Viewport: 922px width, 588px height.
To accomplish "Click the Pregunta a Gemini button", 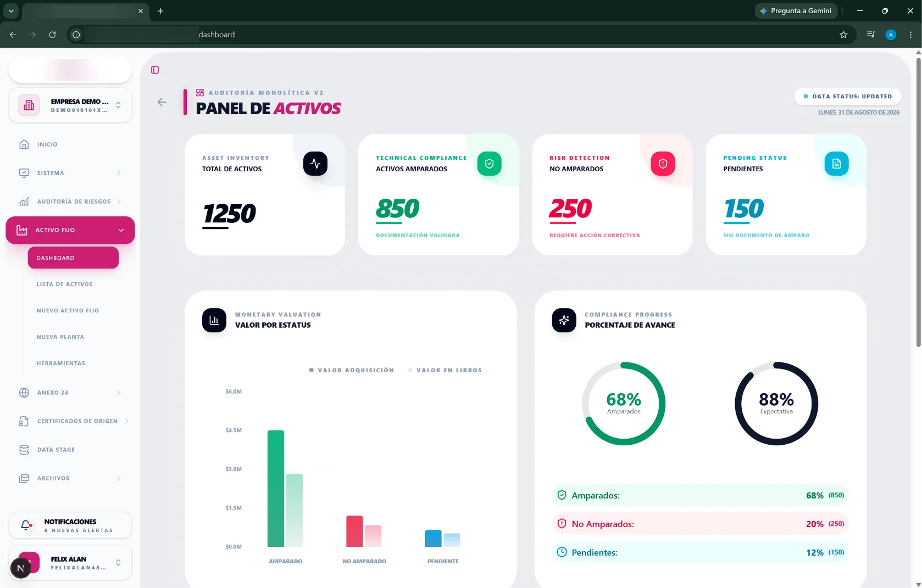I will tap(796, 11).
